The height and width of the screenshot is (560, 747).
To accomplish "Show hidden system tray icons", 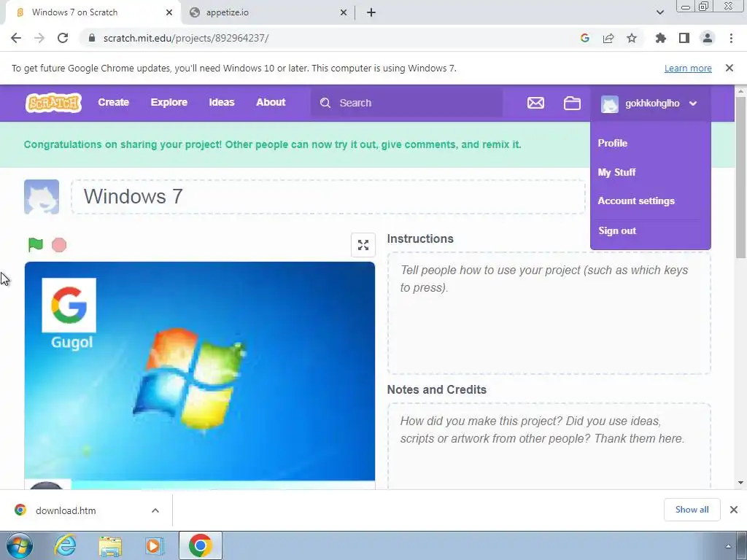I will (727, 546).
